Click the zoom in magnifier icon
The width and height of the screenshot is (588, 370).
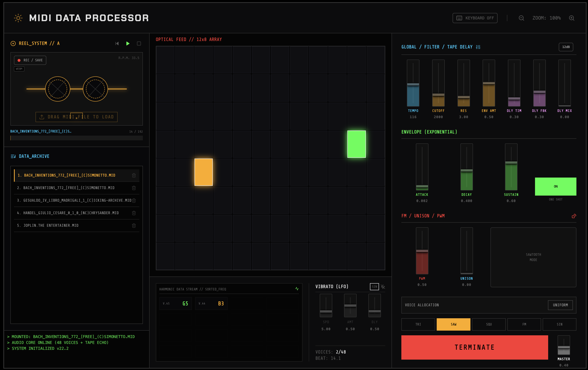pos(572,18)
